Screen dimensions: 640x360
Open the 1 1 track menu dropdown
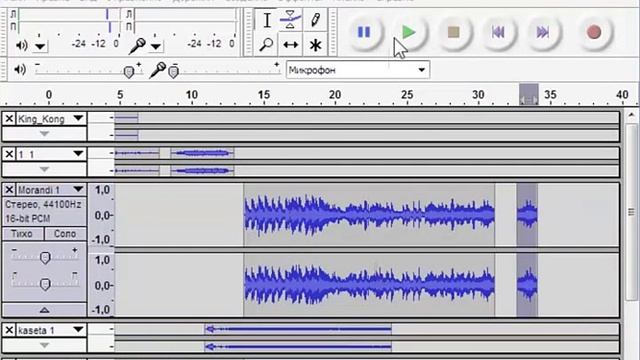tap(78, 154)
